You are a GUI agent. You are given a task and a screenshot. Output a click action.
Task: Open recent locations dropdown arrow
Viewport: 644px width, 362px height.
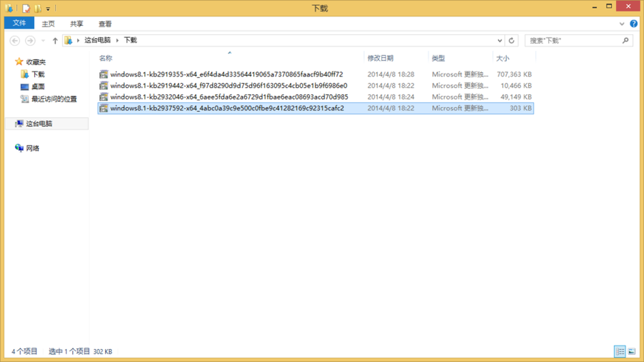coord(43,41)
